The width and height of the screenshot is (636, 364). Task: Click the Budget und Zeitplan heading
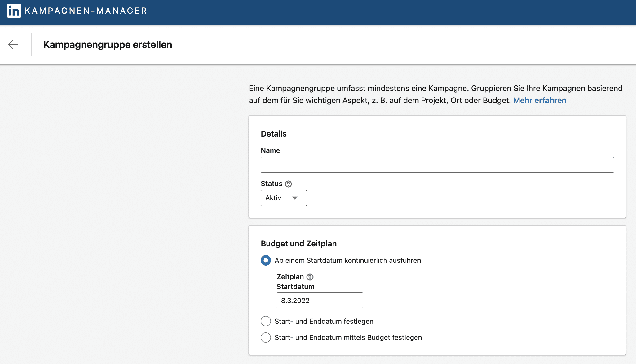tap(298, 244)
